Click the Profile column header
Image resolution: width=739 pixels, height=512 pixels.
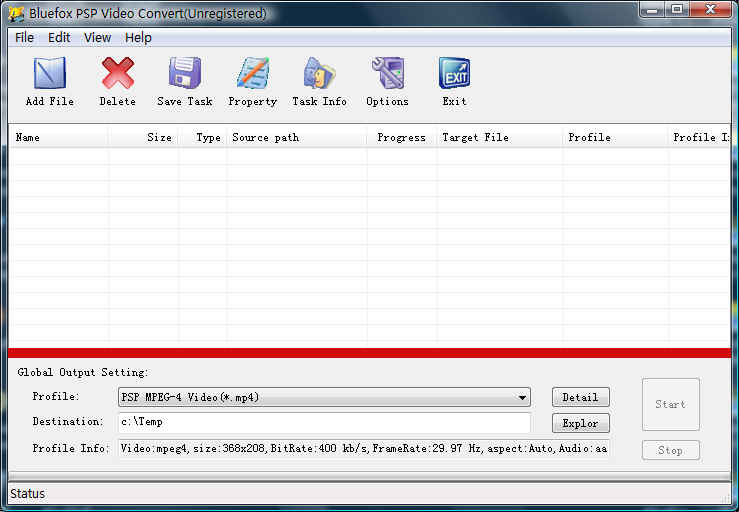[x=616, y=138]
